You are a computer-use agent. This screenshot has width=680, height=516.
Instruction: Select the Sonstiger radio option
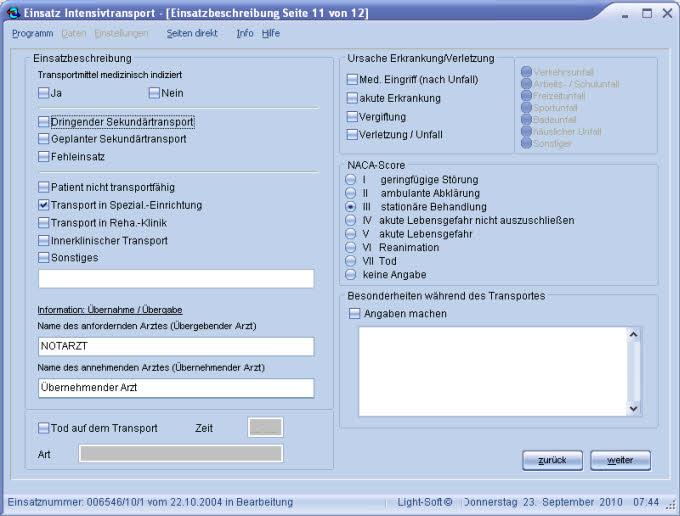[526, 143]
